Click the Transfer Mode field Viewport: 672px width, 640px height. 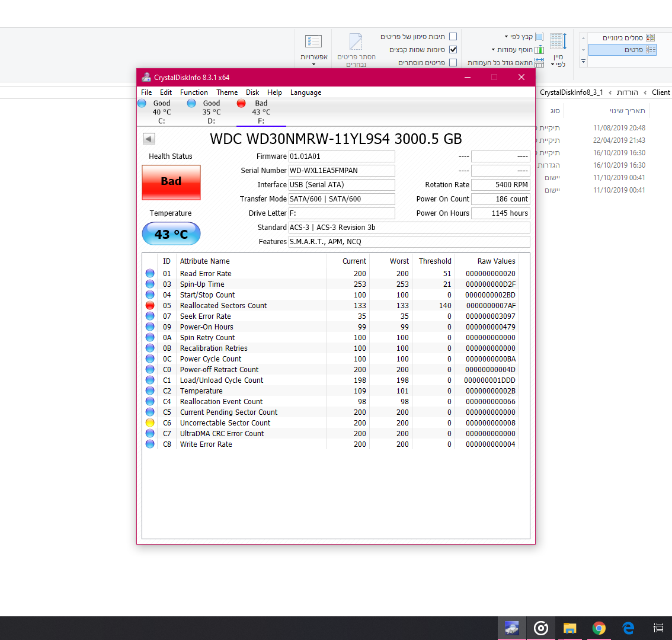tap(341, 199)
